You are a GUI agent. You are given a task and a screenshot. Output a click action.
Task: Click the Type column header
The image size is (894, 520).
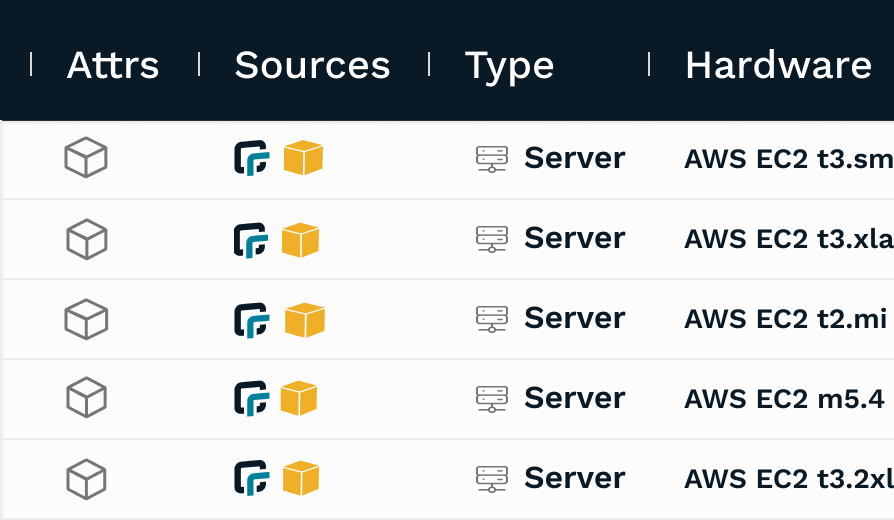(x=509, y=66)
